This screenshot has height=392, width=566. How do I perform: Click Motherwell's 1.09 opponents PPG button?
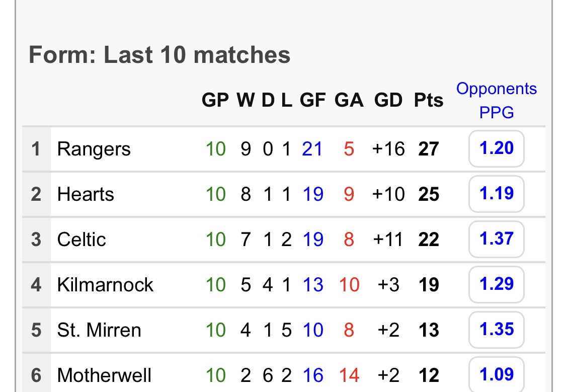click(497, 374)
